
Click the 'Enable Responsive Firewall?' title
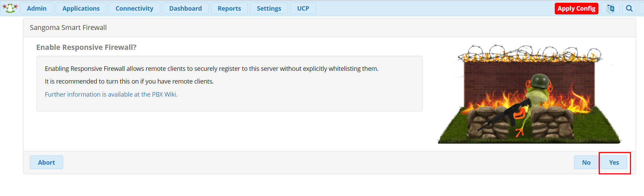click(87, 47)
